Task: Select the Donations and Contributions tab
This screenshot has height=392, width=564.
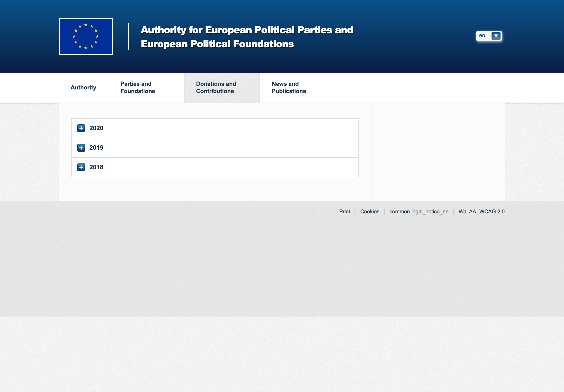Action: pos(216,88)
